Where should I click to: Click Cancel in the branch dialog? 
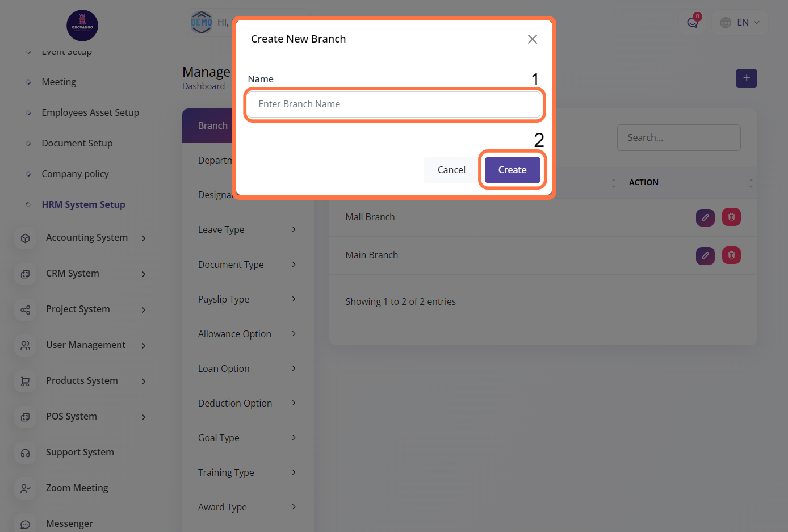[451, 170]
